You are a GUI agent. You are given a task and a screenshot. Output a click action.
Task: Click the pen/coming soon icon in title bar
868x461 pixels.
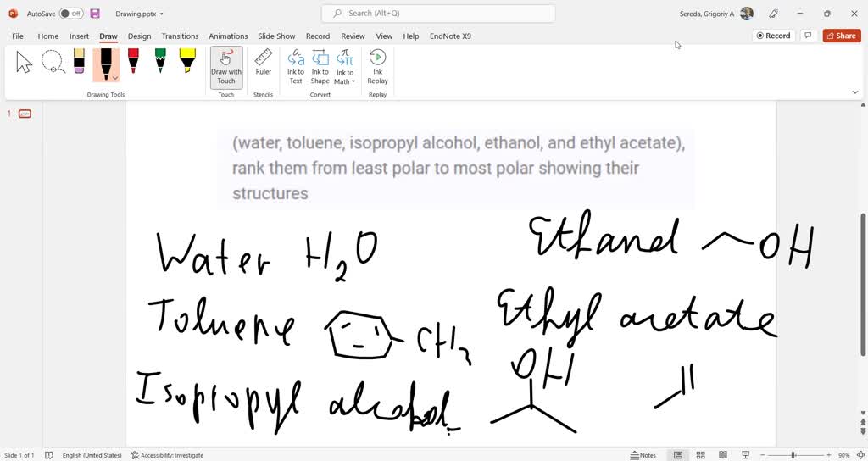[773, 14]
